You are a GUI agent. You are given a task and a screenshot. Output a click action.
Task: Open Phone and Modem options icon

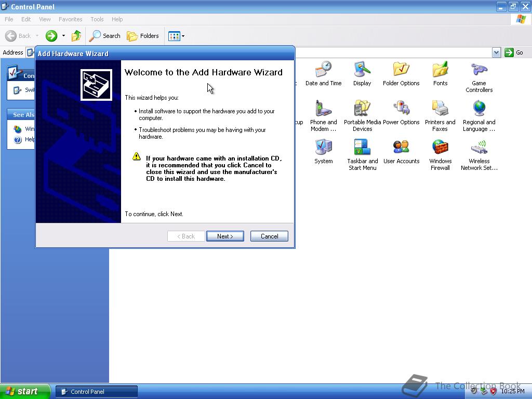[x=323, y=116]
